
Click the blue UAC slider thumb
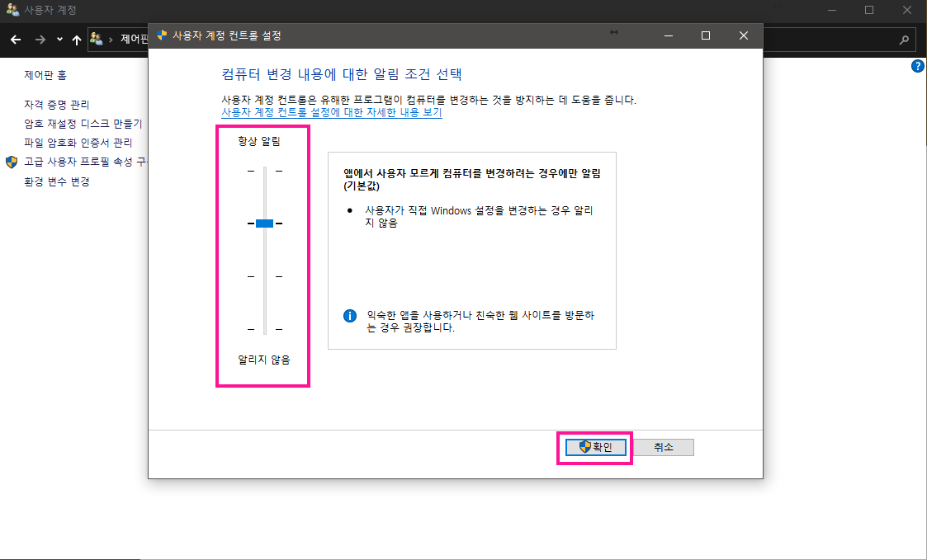265,224
